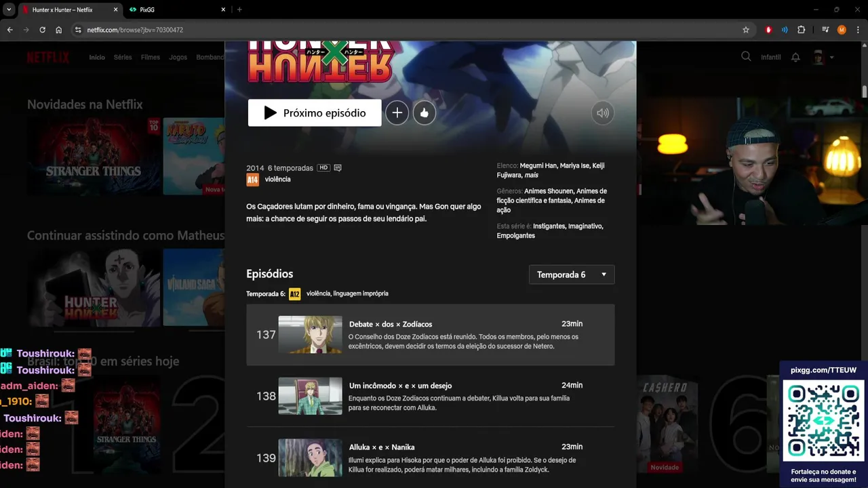
Task: Open the Megumi Han cast link
Action: pyautogui.click(x=538, y=165)
